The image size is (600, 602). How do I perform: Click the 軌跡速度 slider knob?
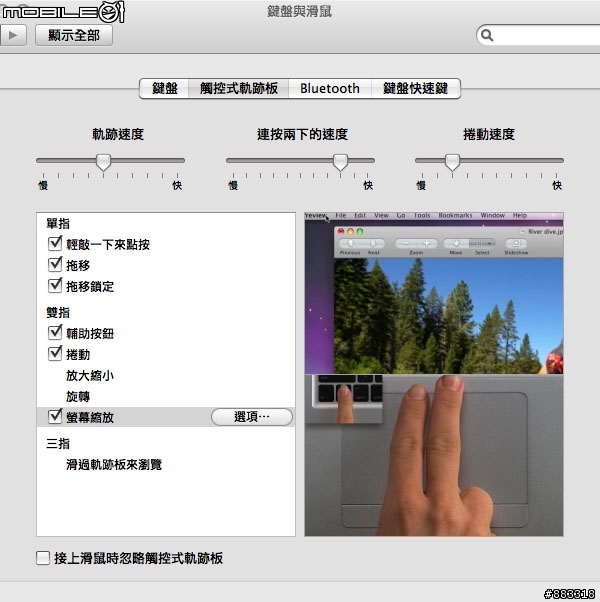(x=103, y=162)
